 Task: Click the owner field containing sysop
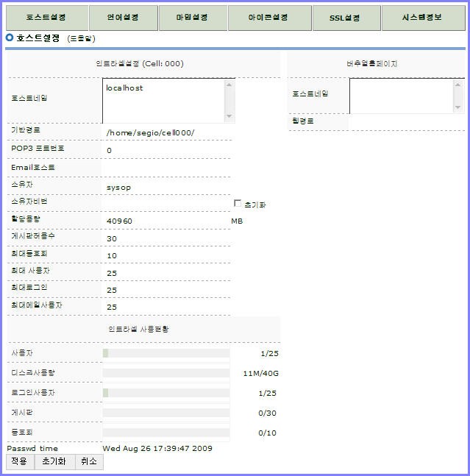pos(166,188)
